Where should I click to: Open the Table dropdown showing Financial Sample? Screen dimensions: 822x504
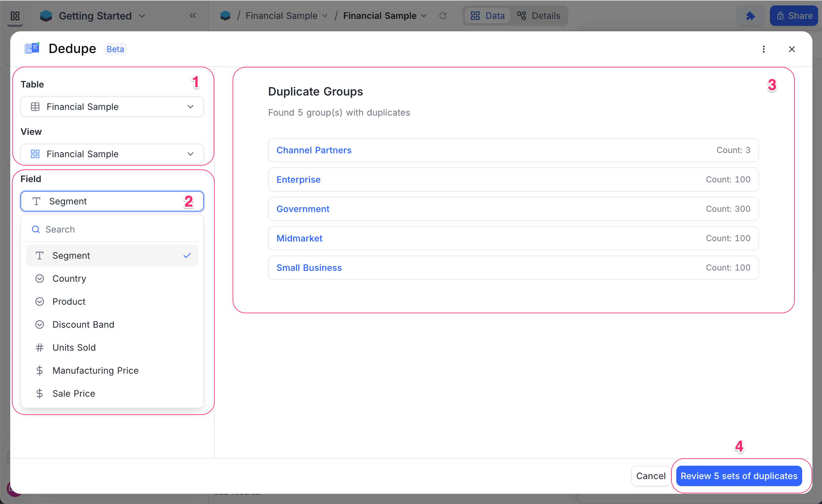click(x=112, y=107)
